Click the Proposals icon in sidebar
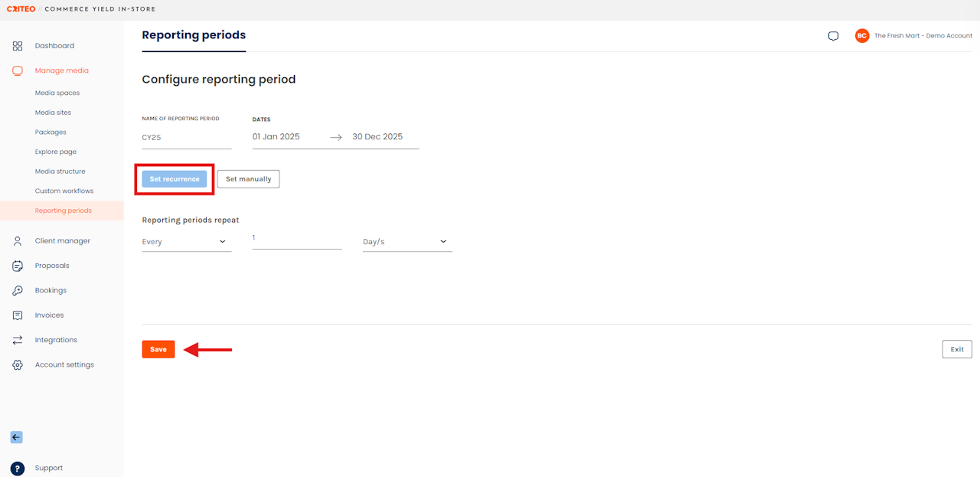The height and width of the screenshot is (477, 980). (x=18, y=266)
